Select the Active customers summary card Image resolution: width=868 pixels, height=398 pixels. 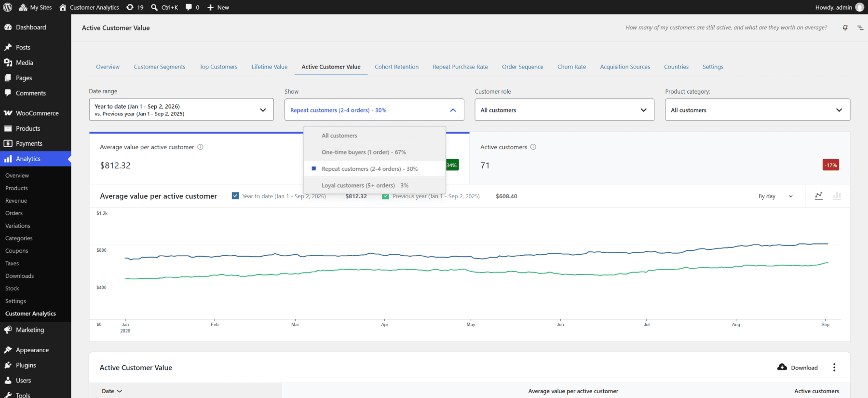pos(660,158)
